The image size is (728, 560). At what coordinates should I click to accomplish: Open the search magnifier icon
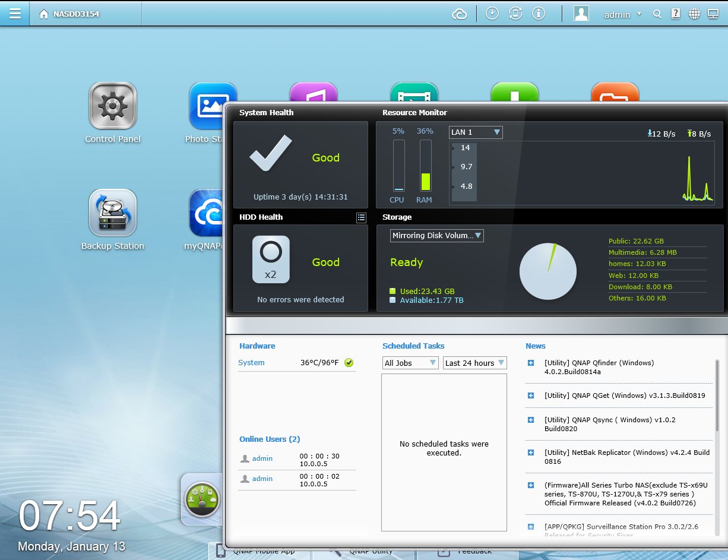[x=657, y=14]
